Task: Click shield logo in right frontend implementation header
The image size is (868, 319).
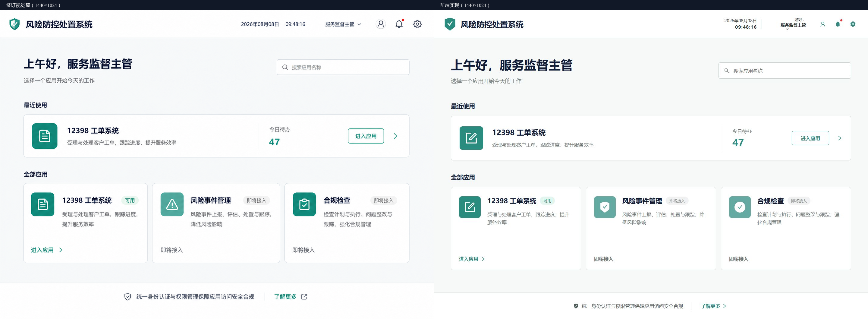Action: pyautogui.click(x=450, y=24)
